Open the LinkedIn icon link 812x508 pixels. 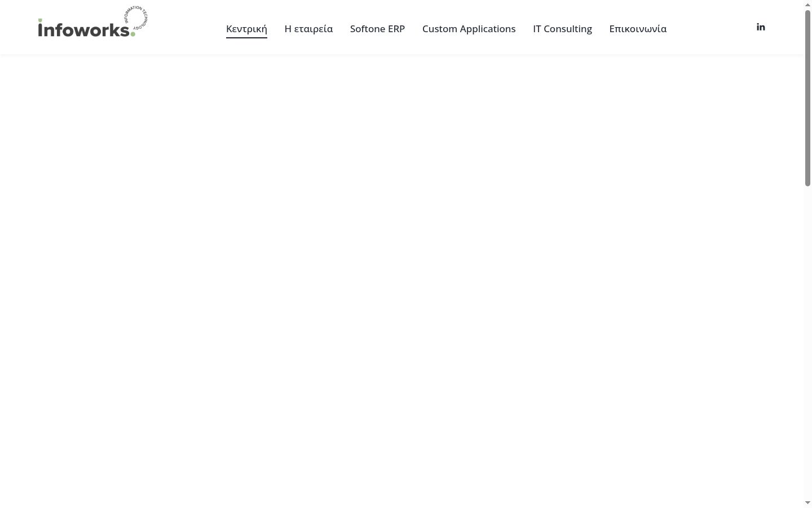coord(761,27)
